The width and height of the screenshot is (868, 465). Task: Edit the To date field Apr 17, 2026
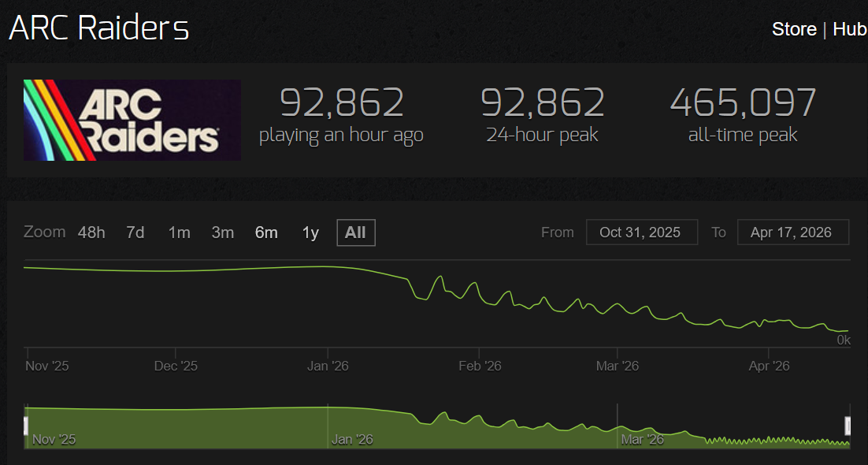point(792,232)
